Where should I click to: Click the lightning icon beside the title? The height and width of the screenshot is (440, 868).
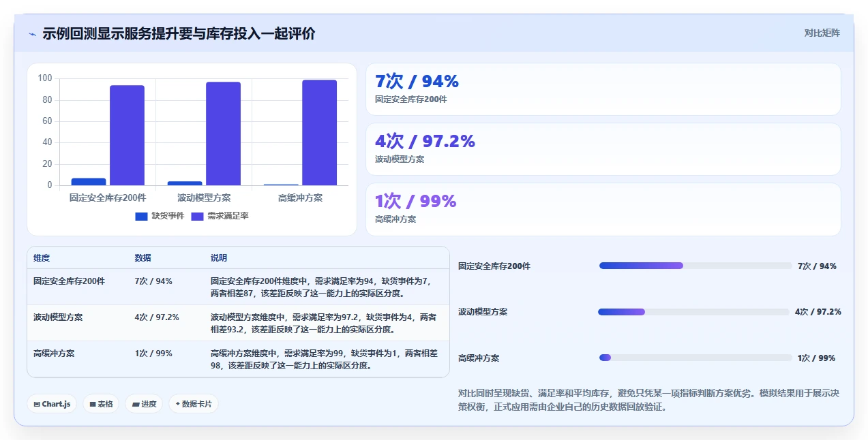pos(32,34)
